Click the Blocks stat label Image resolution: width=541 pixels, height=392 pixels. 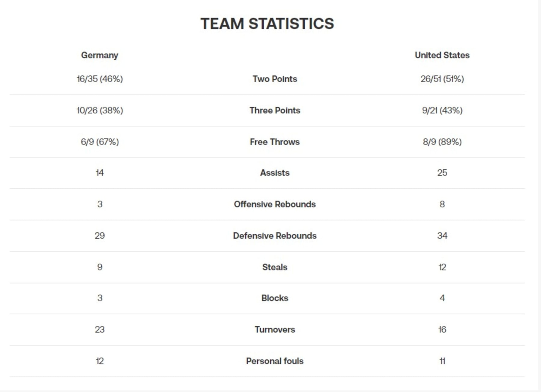click(275, 298)
